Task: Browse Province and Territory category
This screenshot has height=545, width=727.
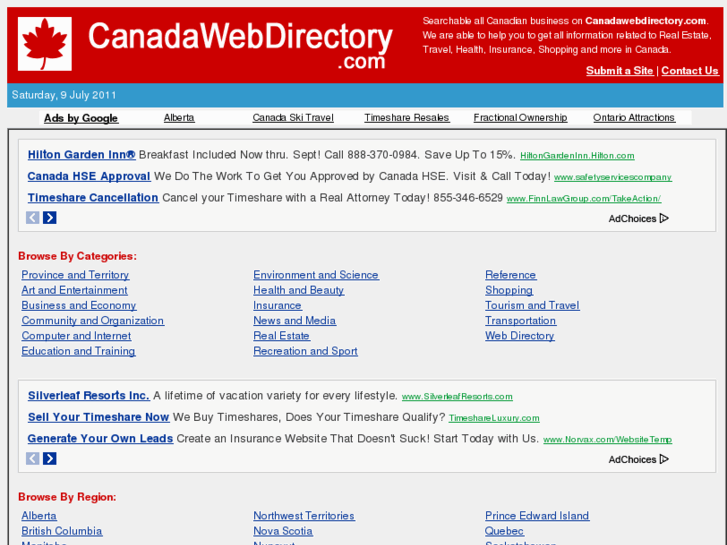Action: click(x=75, y=275)
